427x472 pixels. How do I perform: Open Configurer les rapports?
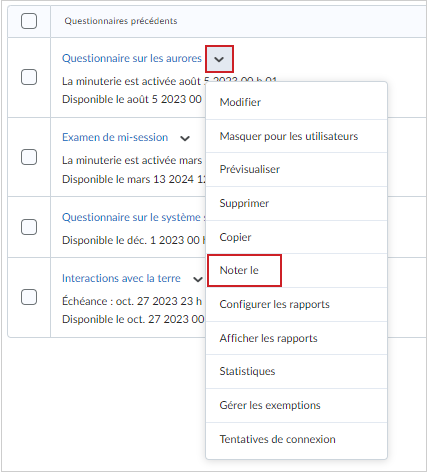296,304
